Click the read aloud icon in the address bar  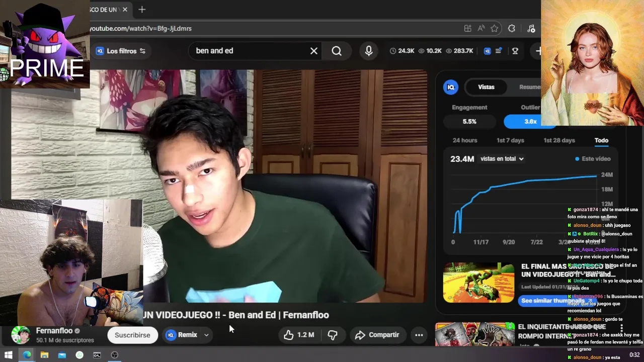click(x=481, y=29)
